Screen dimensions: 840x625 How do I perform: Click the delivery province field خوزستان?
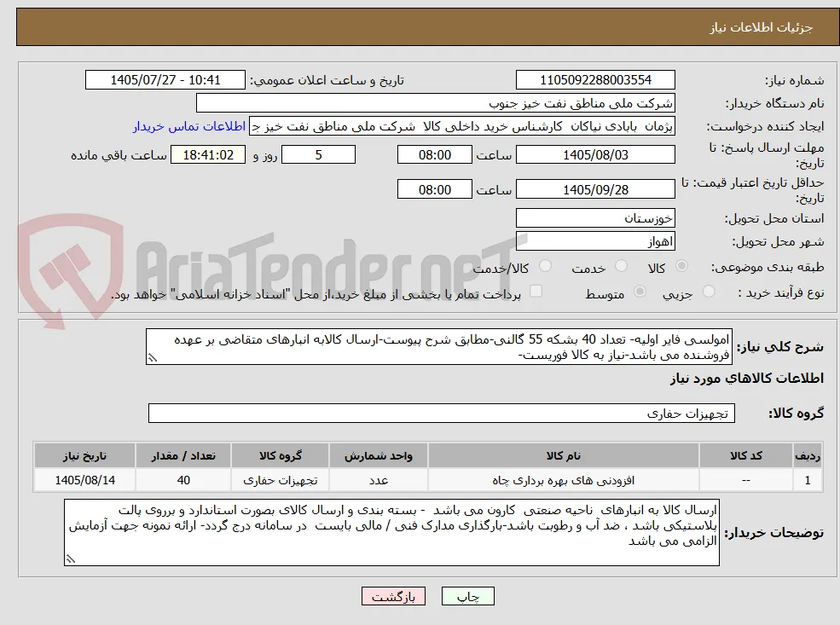pos(595,218)
